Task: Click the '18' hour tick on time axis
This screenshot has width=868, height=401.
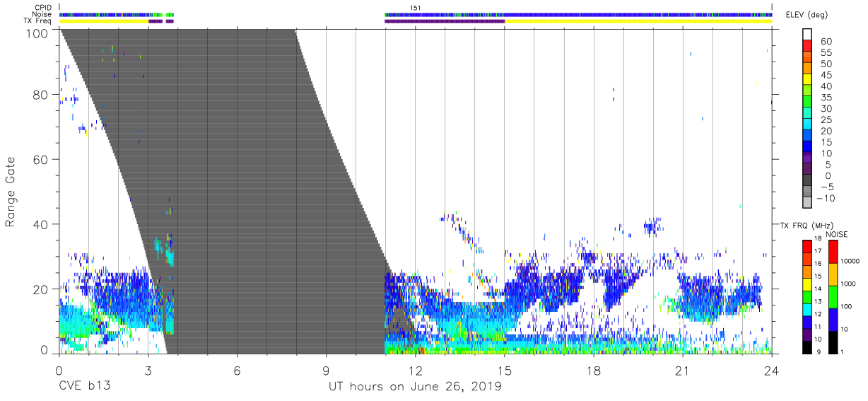Action: pos(593,370)
